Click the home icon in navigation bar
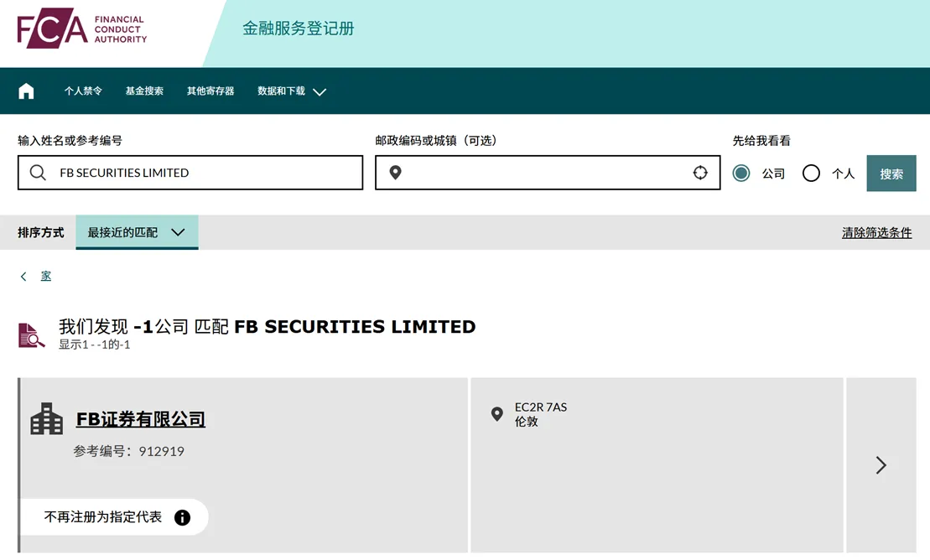 click(x=26, y=91)
